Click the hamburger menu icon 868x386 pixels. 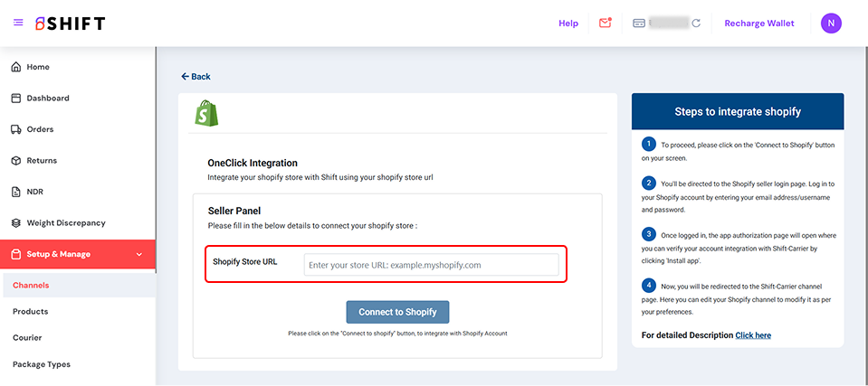pos(18,23)
